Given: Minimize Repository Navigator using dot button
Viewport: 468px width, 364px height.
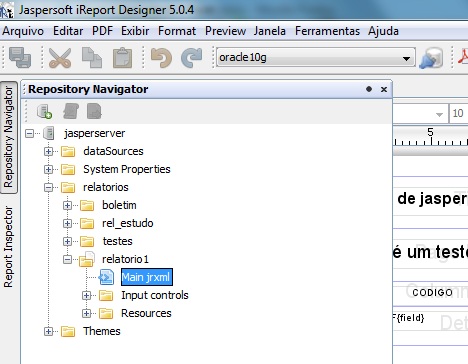Looking at the screenshot, I should tap(369, 89).
